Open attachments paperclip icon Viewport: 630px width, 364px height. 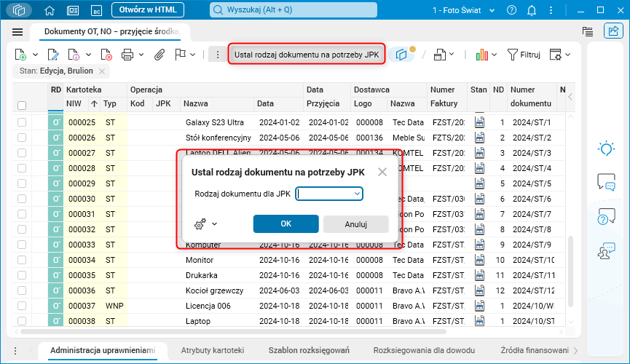pos(160,55)
